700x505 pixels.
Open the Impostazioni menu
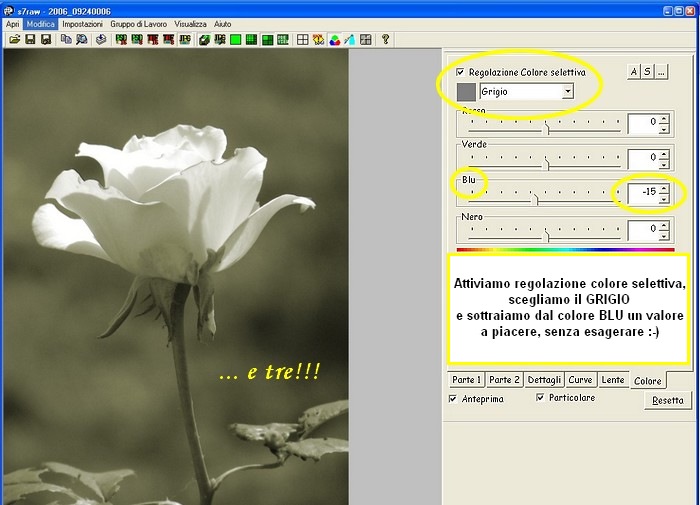tap(83, 23)
